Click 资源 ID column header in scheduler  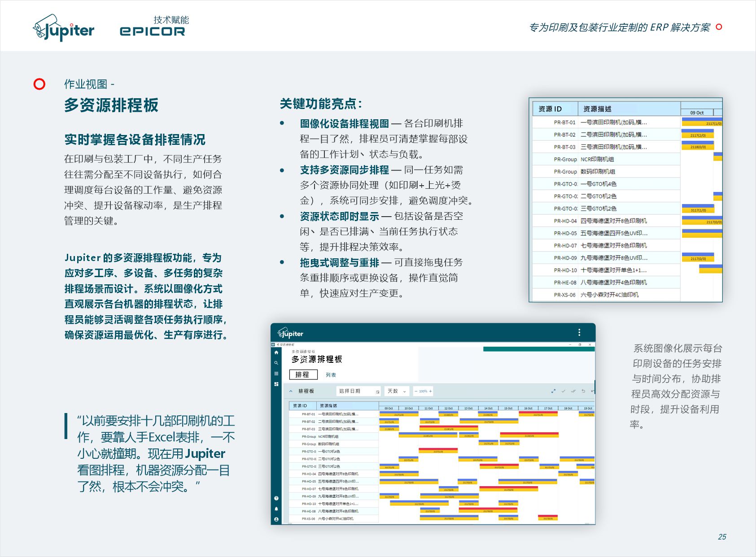click(x=303, y=406)
